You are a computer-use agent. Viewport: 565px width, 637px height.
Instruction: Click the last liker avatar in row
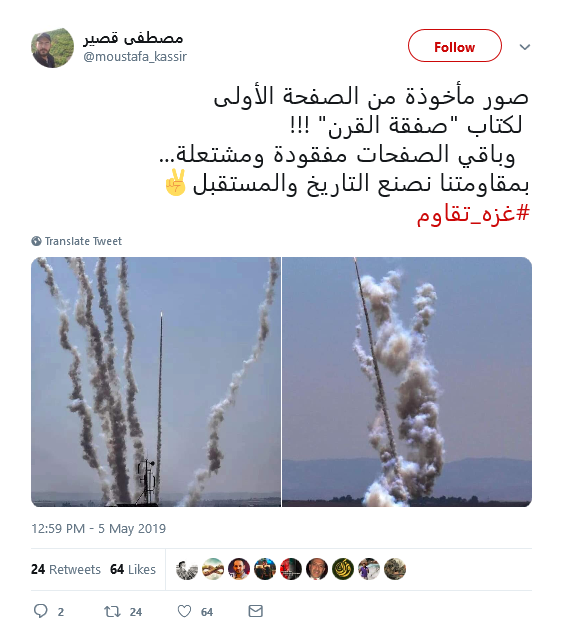(x=395, y=569)
